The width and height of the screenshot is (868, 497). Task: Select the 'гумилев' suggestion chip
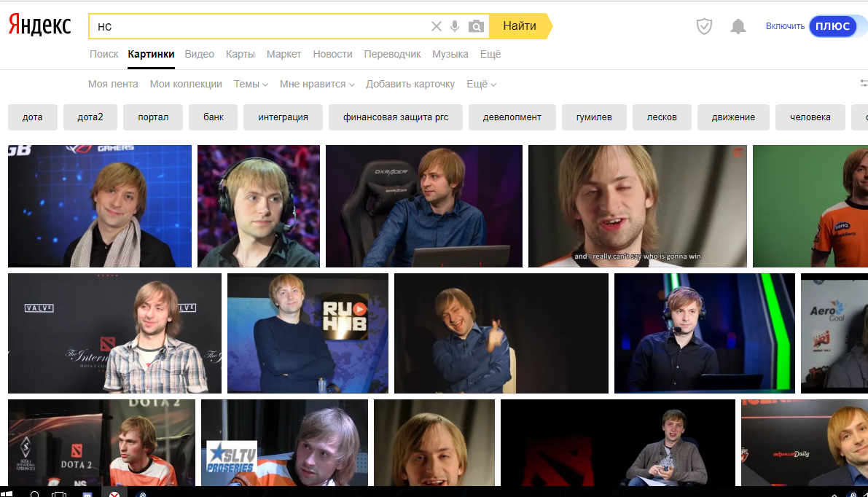(x=594, y=117)
